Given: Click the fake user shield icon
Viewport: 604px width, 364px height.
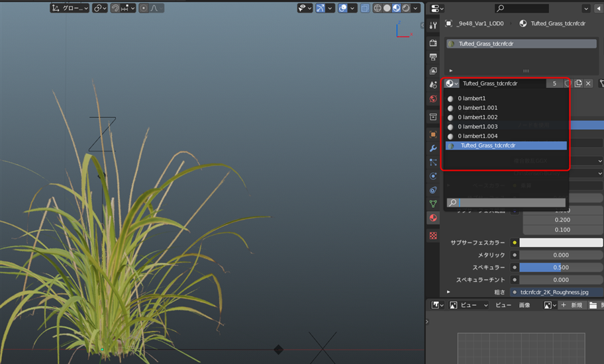Looking at the screenshot, I should 568,83.
